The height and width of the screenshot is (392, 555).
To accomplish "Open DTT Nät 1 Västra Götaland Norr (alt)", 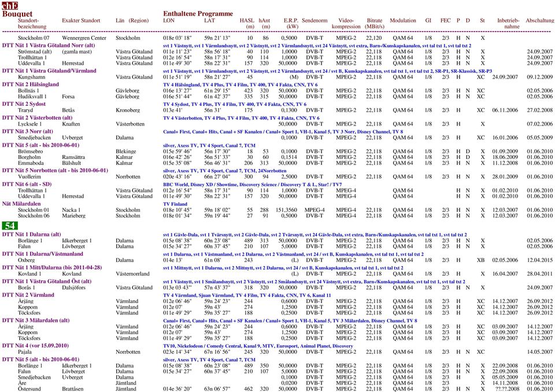I will [x=49, y=45].
